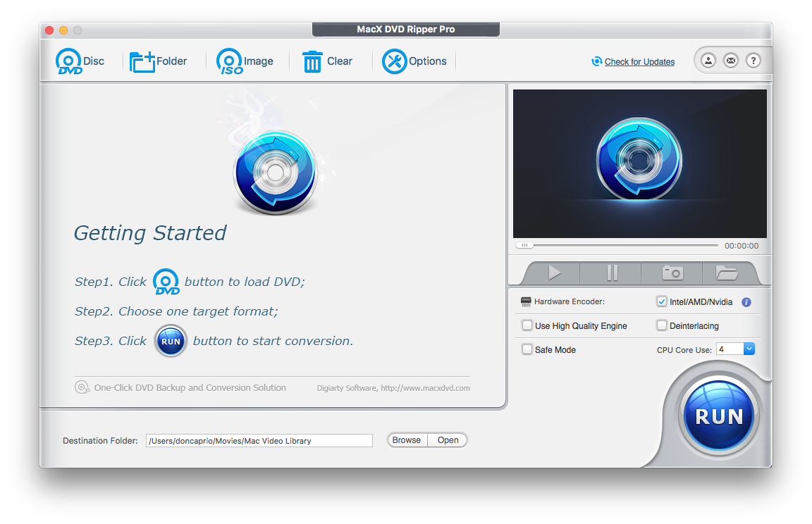Take a snapshot with camera icon
The width and height of the screenshot is (812, 524).
672,273
